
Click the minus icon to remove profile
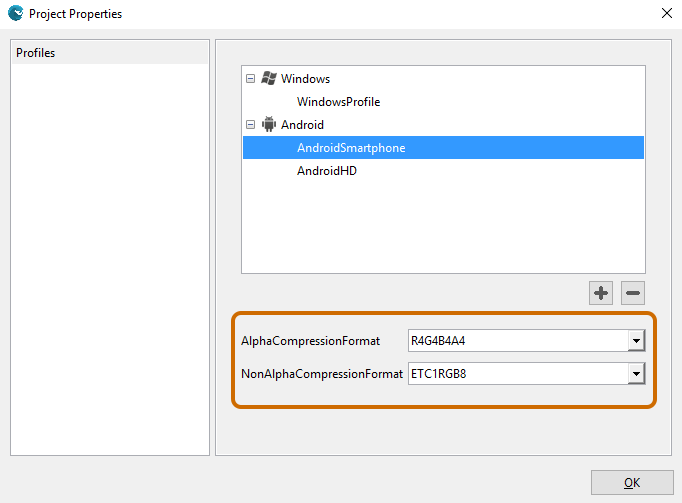click(x=632, y=293)
